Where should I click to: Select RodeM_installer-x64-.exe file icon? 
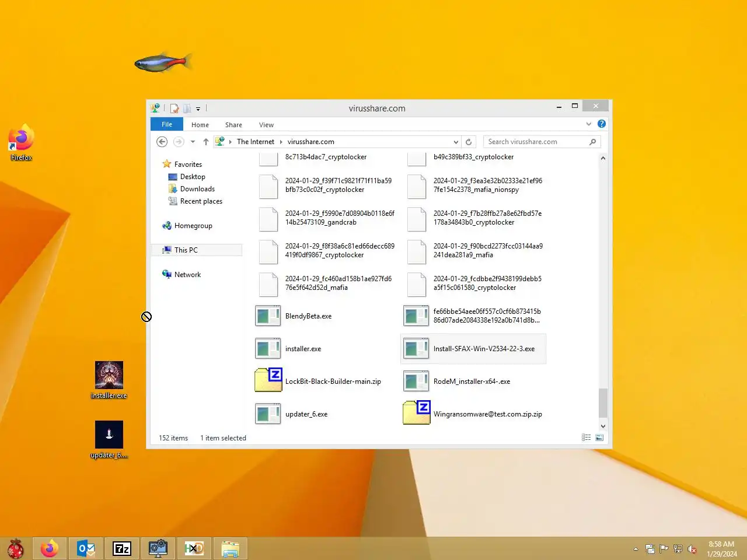(416, 381)
